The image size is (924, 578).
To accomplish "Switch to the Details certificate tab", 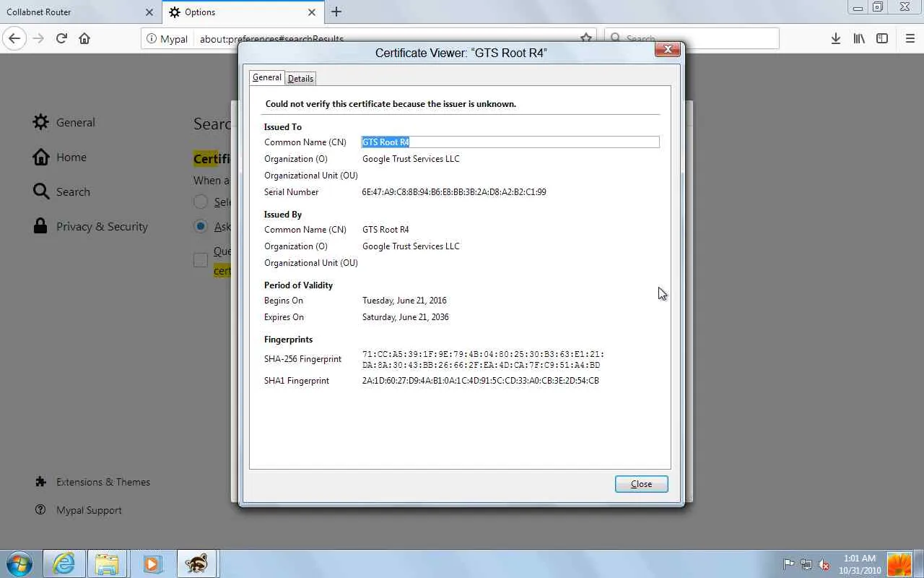I will tap(300, 78).
